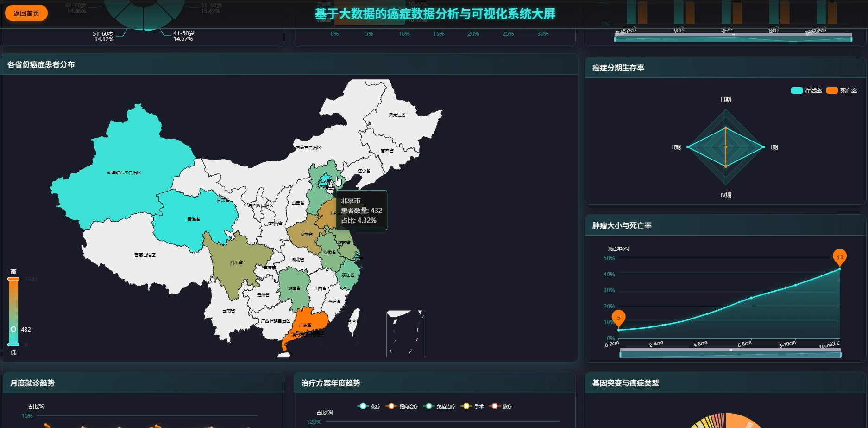Click 吉林省 on the map
The width and height of the screenshot is (868, 428).
(x=387, y=151)
